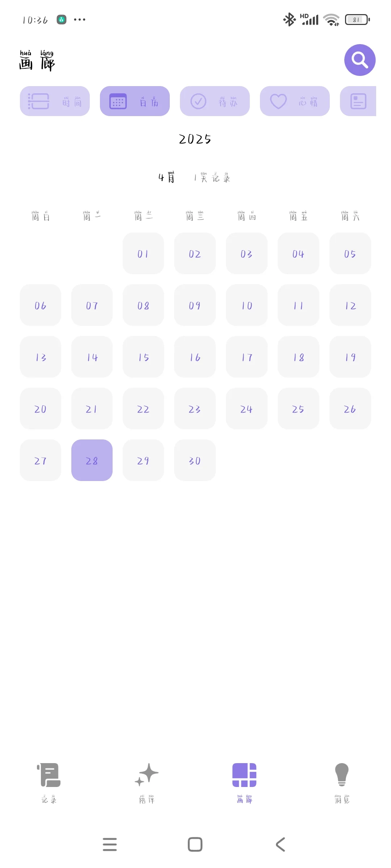The height and width of the screenshot is (868, 391).
Task: Open the 待办 to-do tab
Action: [215, 101]
